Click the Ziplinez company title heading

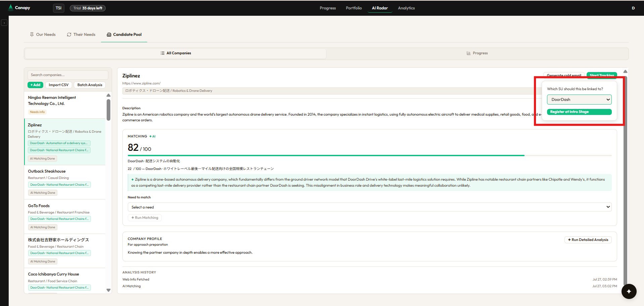[131, 76]
